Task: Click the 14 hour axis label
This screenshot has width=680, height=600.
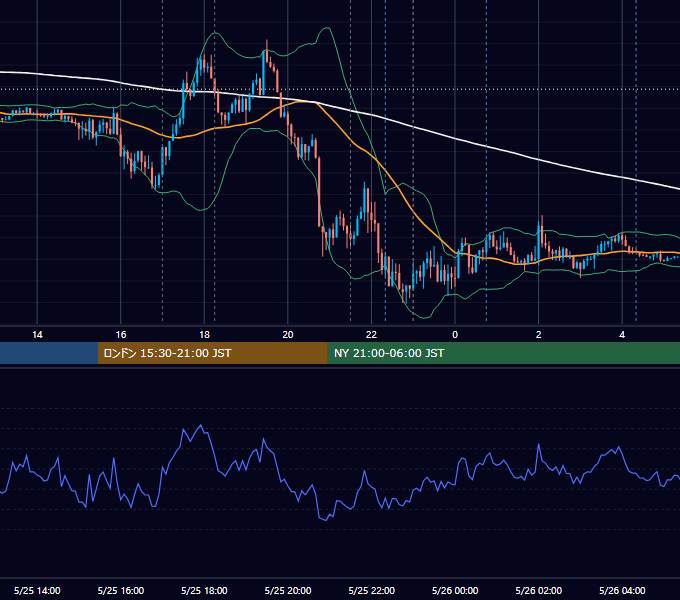Action: tap(37, 335)
